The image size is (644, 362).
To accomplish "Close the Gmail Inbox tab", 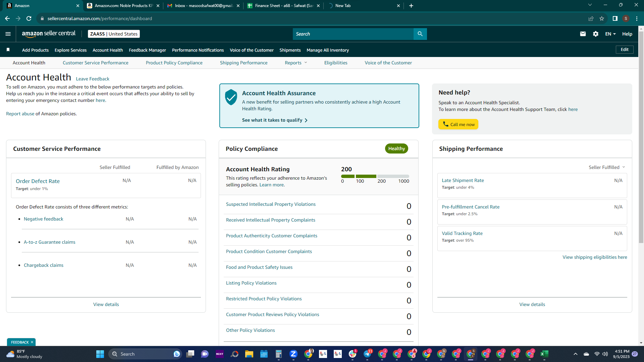I will (238, 6).
